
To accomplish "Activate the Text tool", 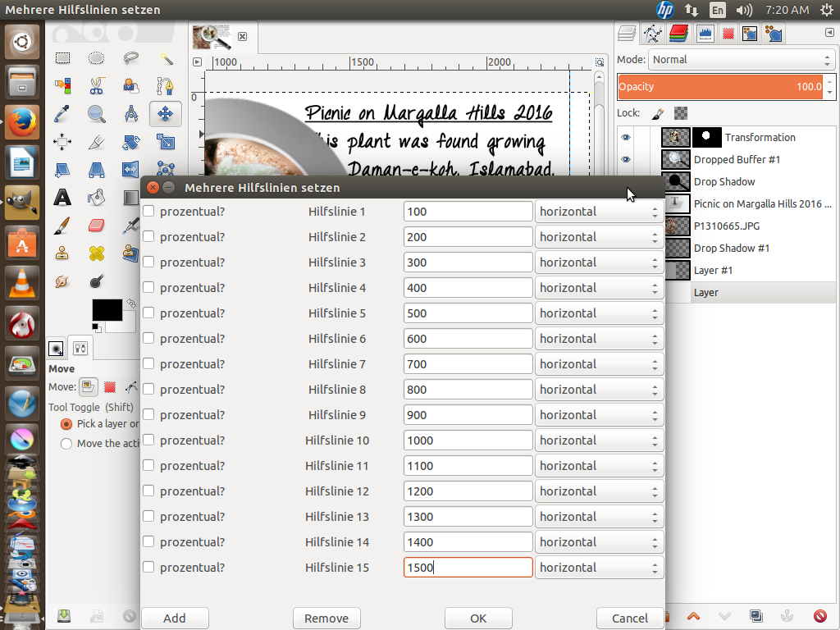I will point(62,198).
